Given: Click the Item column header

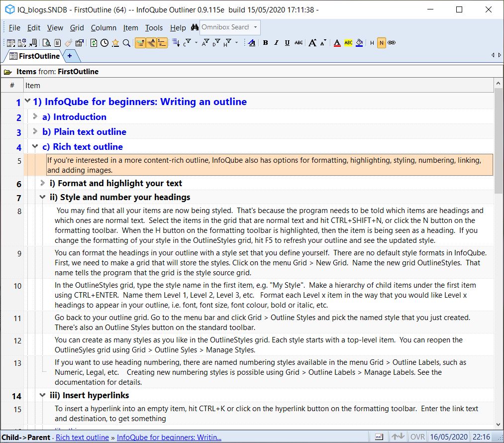Looking at the screenshot, I should pos(259,86).
